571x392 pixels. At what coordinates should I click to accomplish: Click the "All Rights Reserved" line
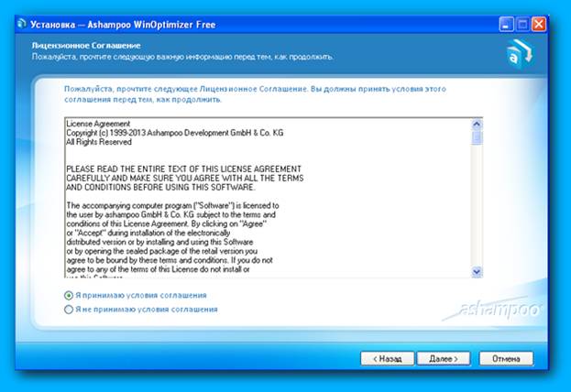99,142
